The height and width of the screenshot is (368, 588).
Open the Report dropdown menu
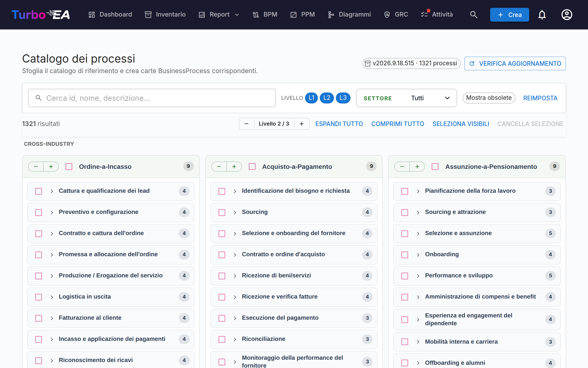coord(219,14)
